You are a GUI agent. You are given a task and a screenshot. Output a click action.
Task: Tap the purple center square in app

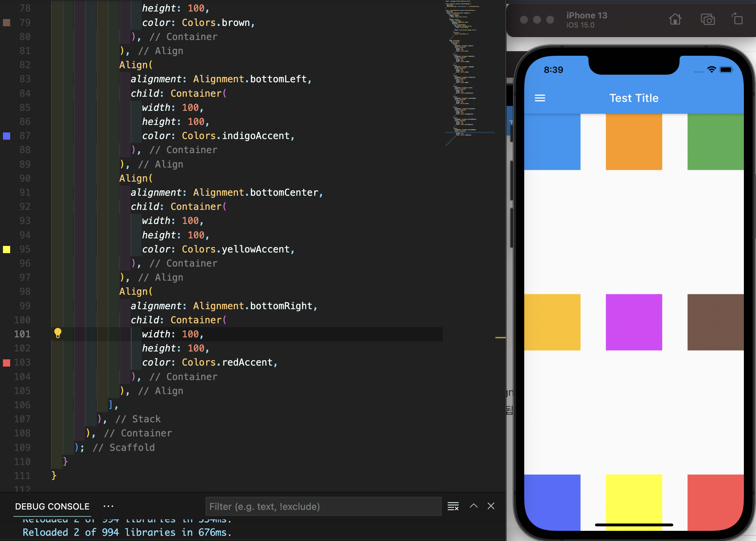point(633,322)
